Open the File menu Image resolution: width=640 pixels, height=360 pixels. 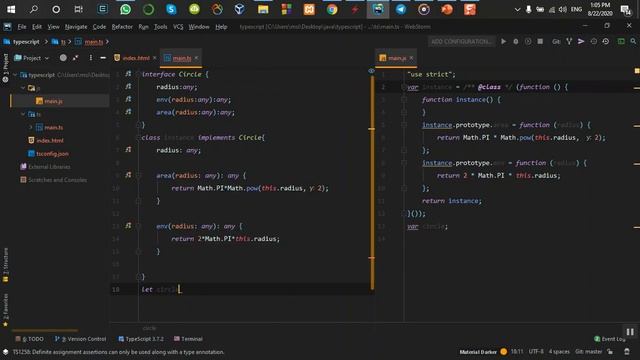click(22, 27)
